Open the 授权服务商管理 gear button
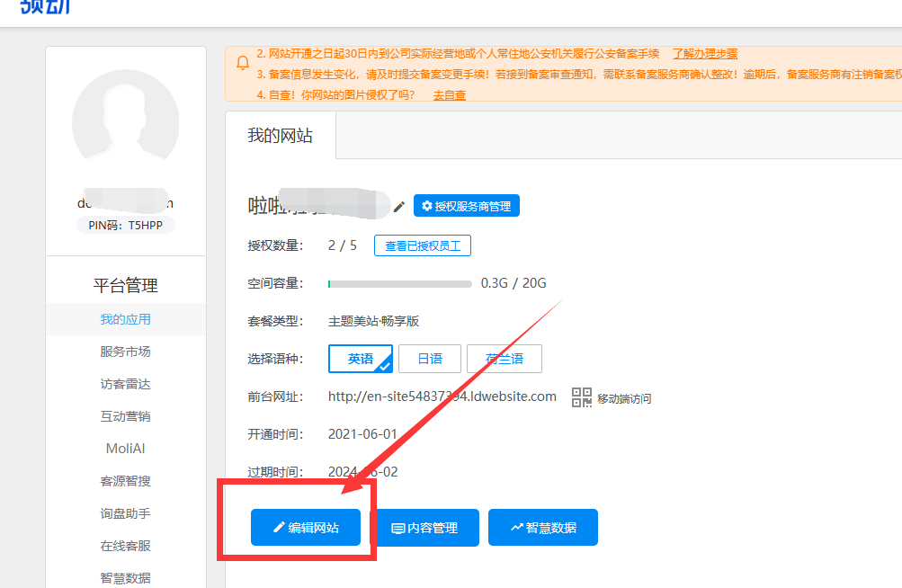This screenshot has height=588, width=902. coord(466,206)
